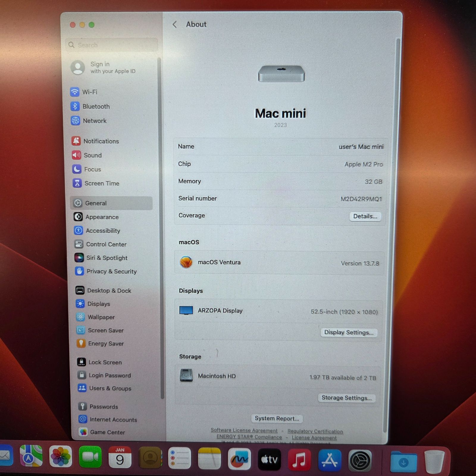
Task: Open Wallpaper settings
Action: pos(101,317)
